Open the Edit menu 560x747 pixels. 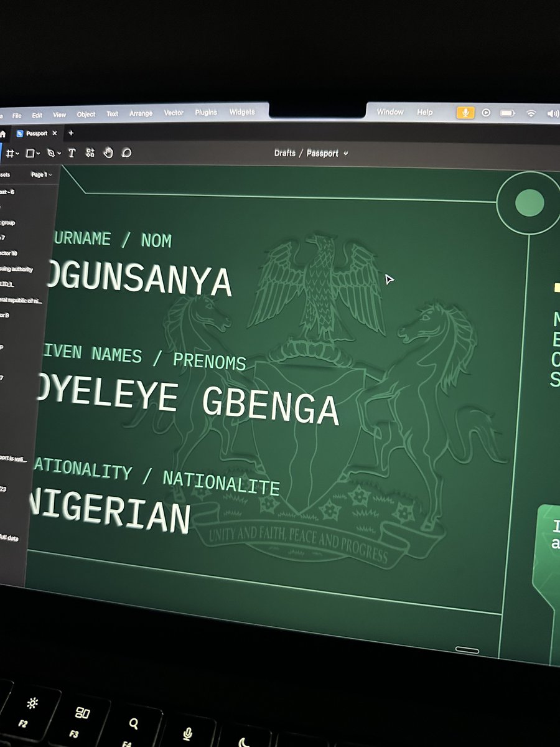coord(37,115)
